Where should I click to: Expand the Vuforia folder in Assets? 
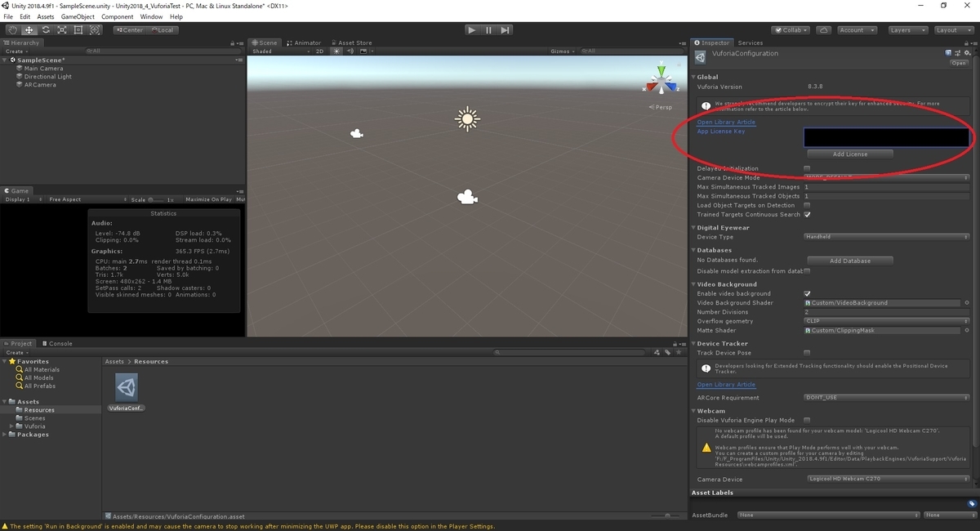point(11,426)
